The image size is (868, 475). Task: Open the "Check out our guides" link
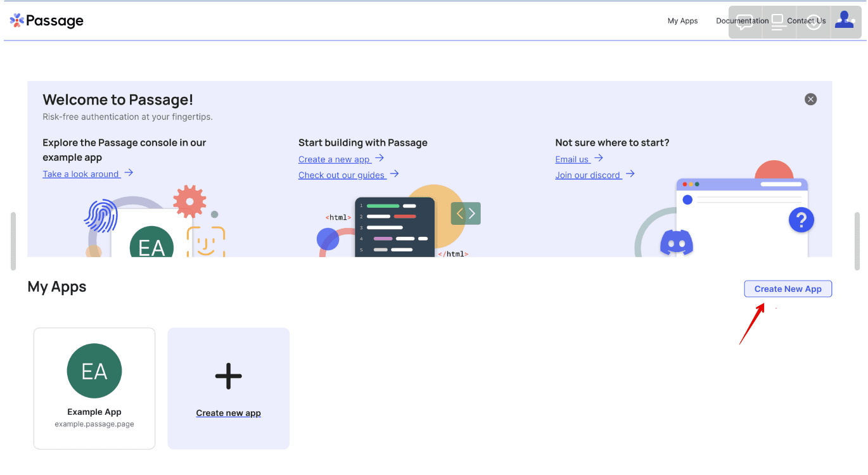point(342,175)
